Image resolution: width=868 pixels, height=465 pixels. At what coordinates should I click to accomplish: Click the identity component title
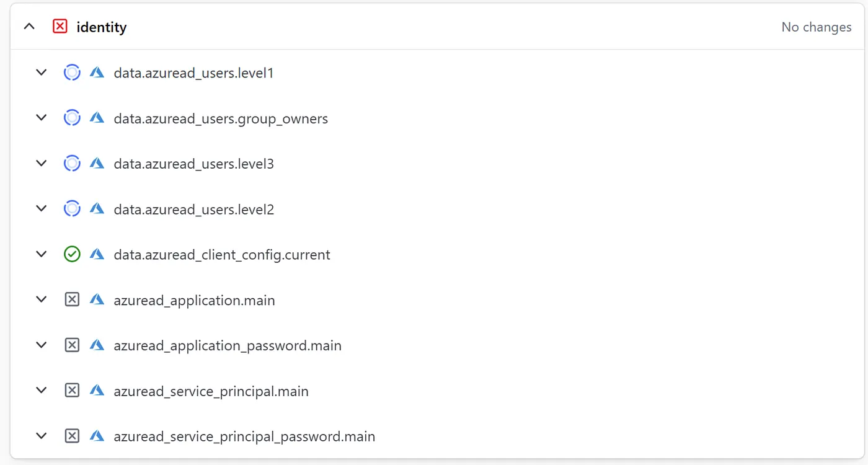click(x=102, y=27)
